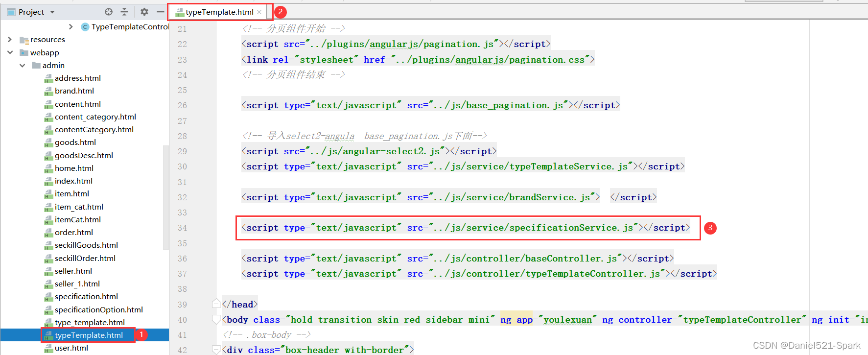
Task: Open the Project view dropdown
Action: [52, 12]
